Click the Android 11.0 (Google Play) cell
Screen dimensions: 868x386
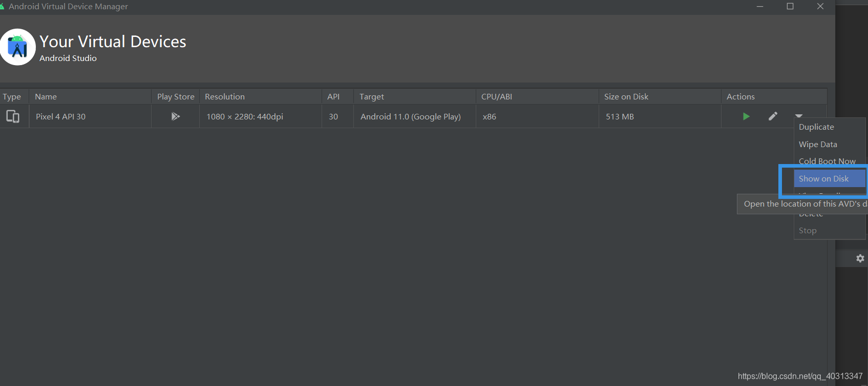point(415,116)
